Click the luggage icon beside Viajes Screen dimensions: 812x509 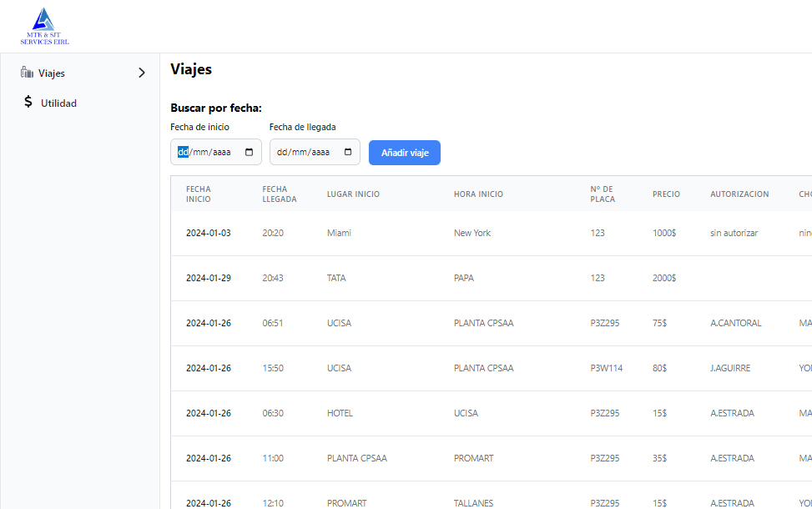coord(27,73)
